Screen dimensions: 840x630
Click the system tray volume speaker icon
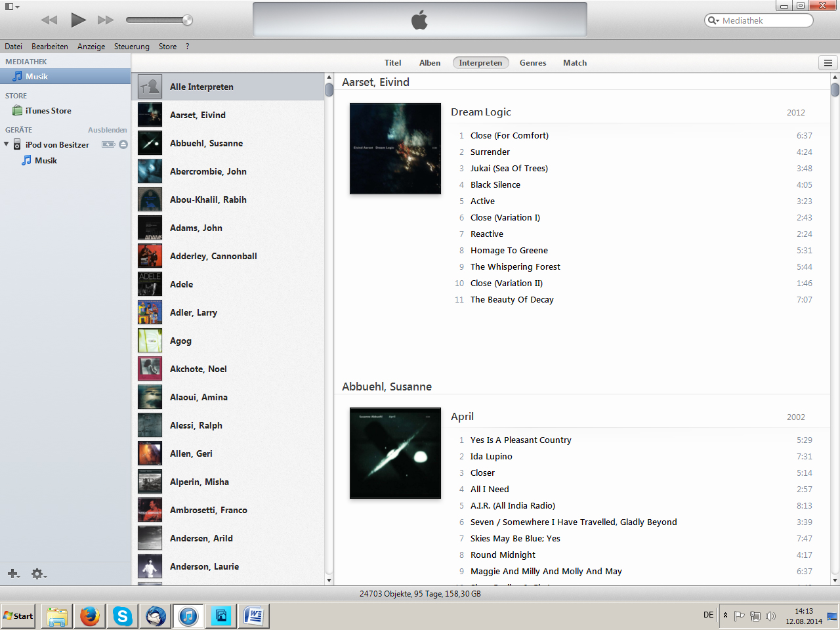771,616
